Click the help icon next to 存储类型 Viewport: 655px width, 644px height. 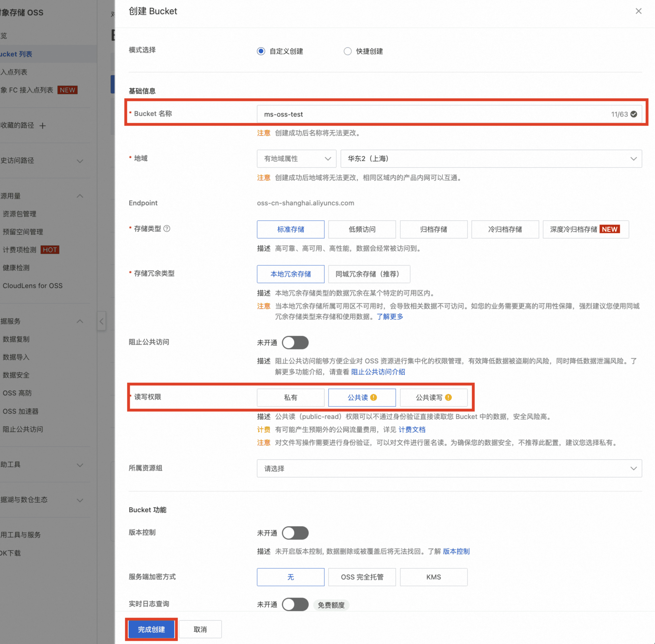click(167, 229)
